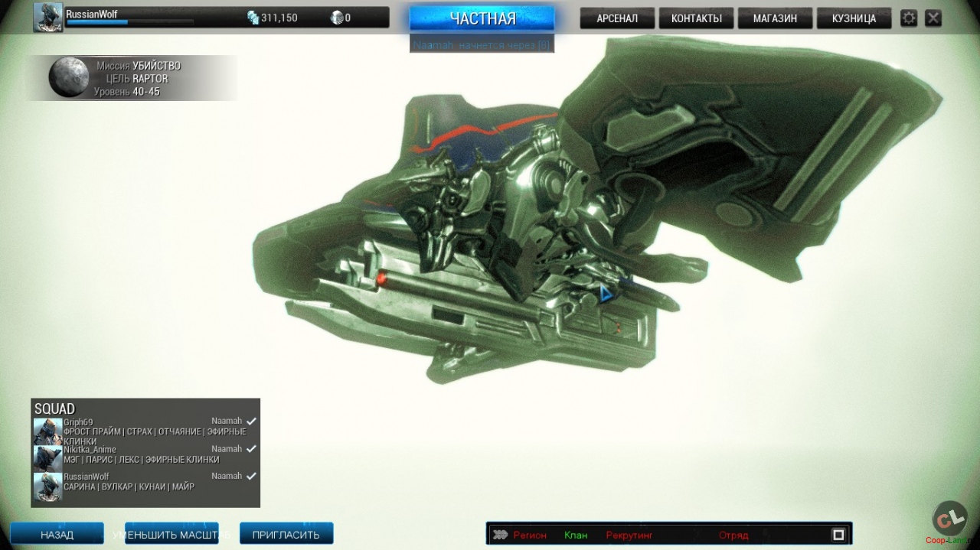This screenshot has width=980, height=550.
Task: Click the 311,150 credits value
Action: [x=279, y=18]
